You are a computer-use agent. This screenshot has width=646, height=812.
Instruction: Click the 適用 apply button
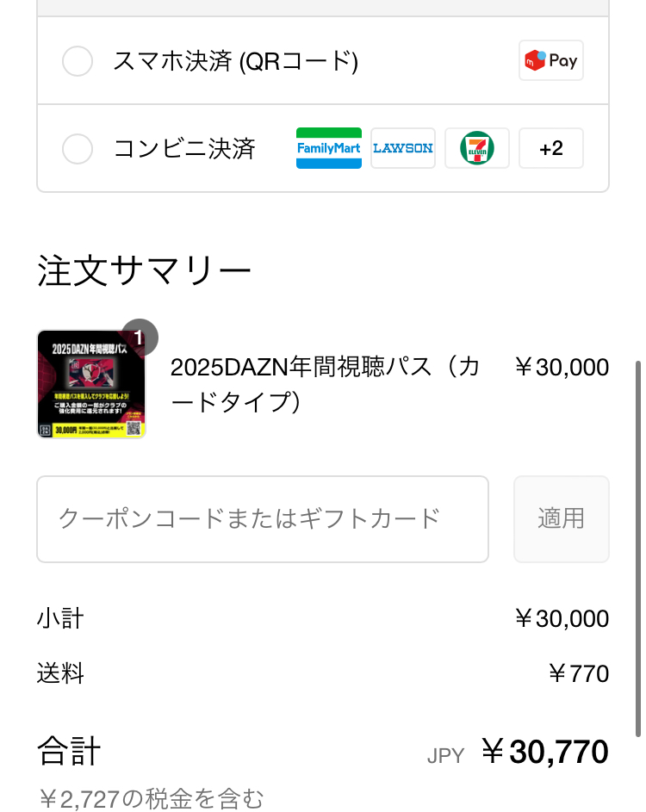point(561,519)
